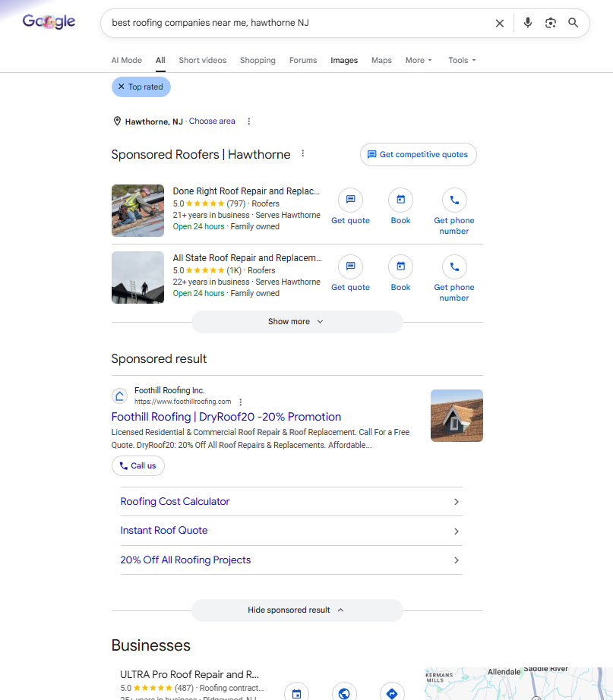Get phone number for Done Right Roof

click(454, 212)
